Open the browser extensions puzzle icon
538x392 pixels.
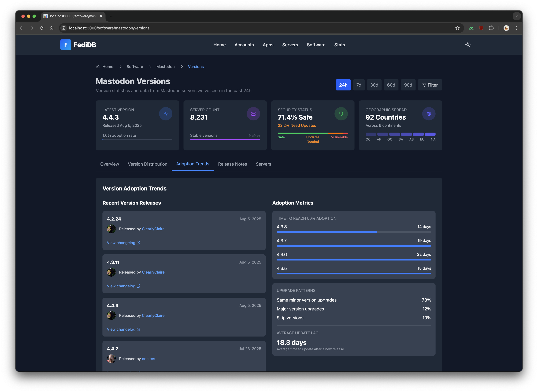coord(491,28)
